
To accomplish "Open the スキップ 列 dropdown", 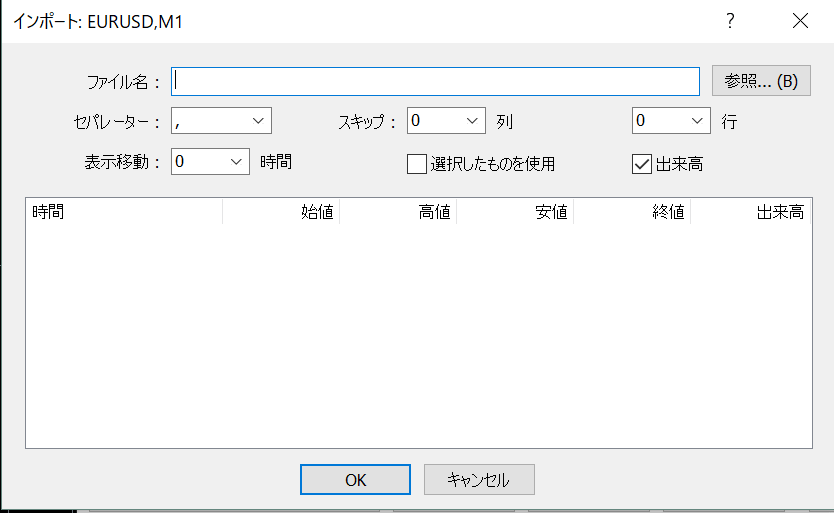I will (446, 121).
